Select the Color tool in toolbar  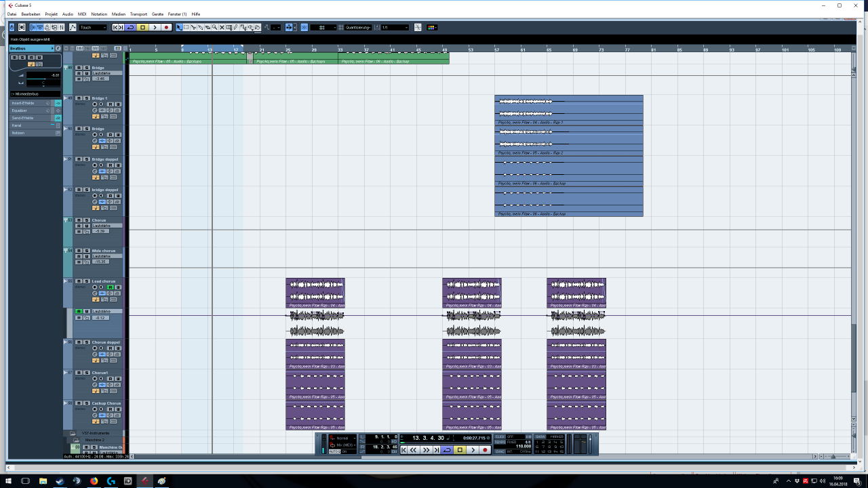257,27
